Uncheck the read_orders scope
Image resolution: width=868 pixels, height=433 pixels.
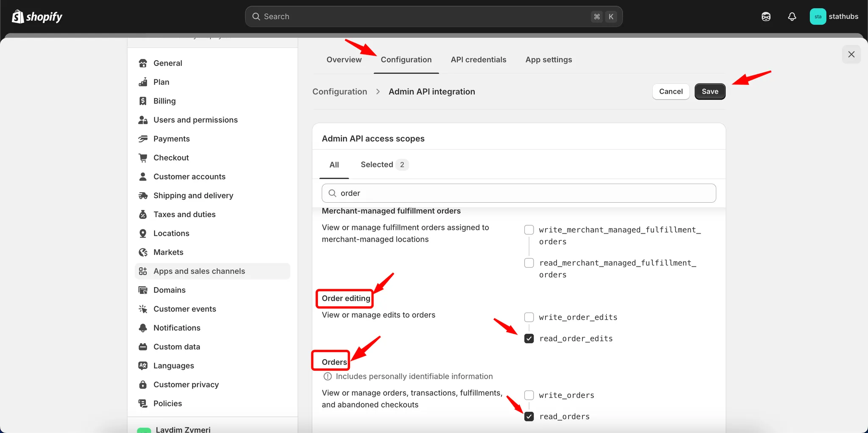(529, 416)
